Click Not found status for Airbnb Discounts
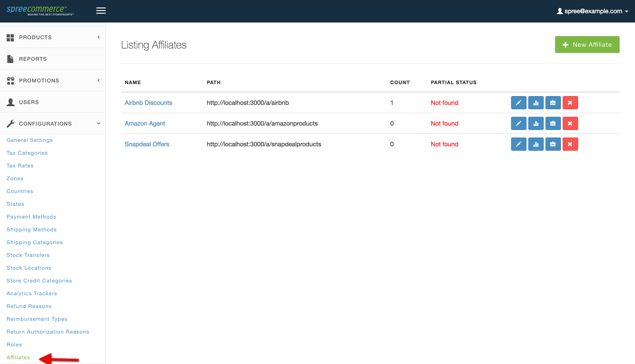This screenshot has height=364, width=635. (444, 103)
